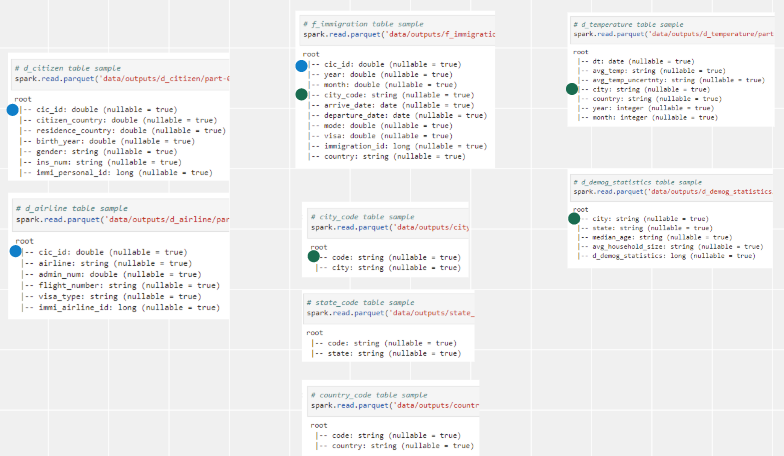Click the green dot beside city_code table code
Image resolution: width=784 pixels, height=456 pixels.
(314, 256)
